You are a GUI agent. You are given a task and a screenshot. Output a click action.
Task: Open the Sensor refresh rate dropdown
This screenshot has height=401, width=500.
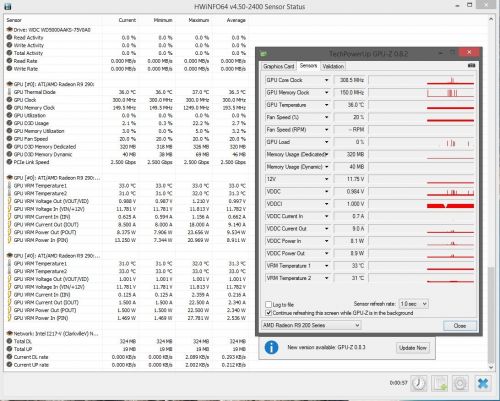[x=413, y=304]
